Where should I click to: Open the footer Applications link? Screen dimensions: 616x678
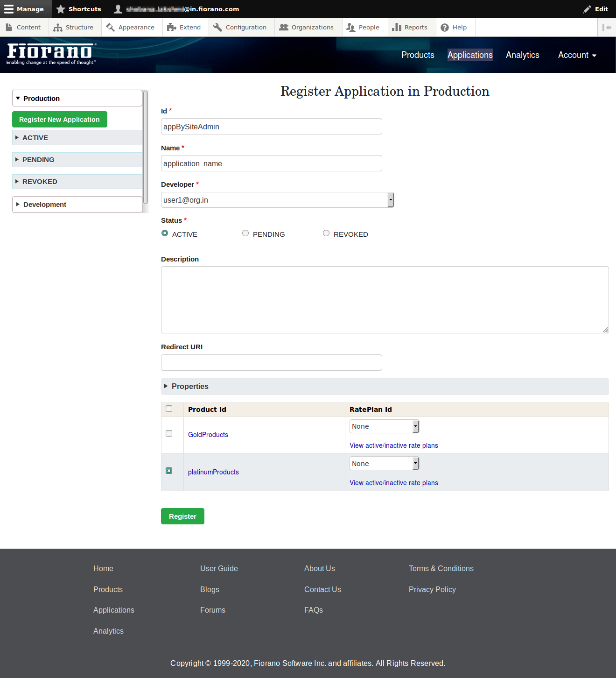pos(114,610)
